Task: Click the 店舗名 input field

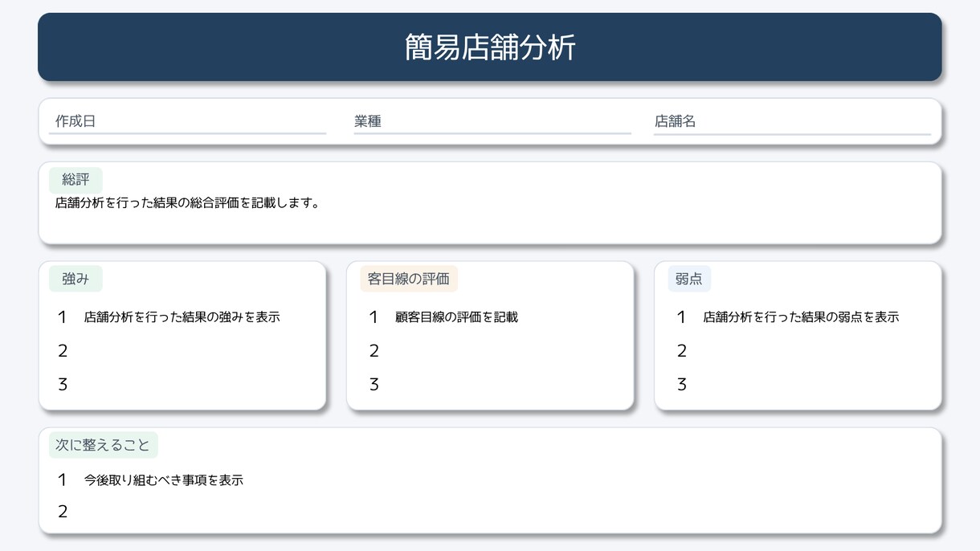Action: [x=792, y=121]
